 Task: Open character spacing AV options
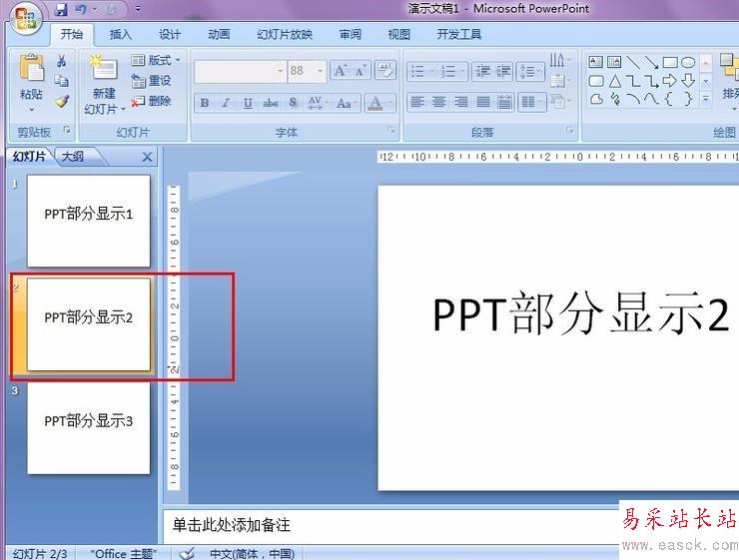point(318,103)
